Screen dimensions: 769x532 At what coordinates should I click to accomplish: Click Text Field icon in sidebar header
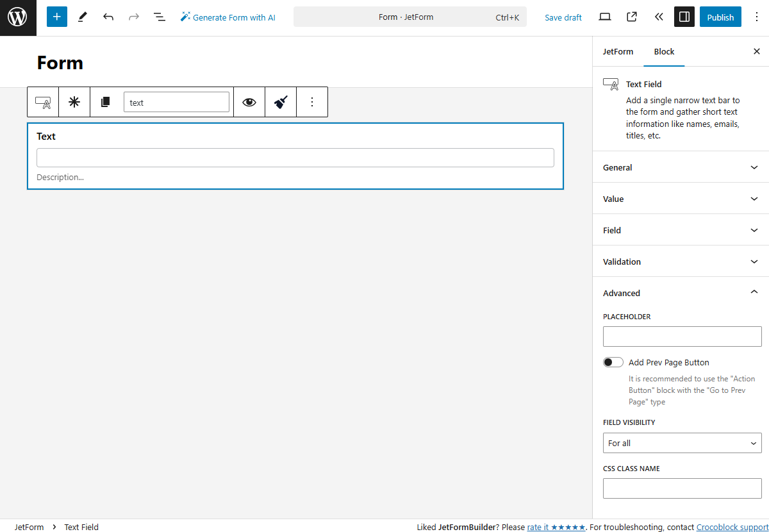coord(611,84)
